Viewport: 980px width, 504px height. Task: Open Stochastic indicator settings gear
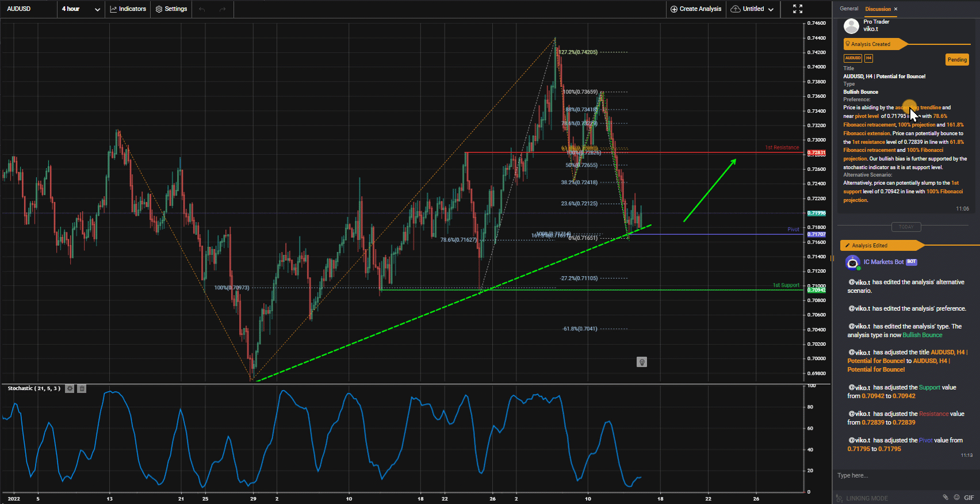70,388
